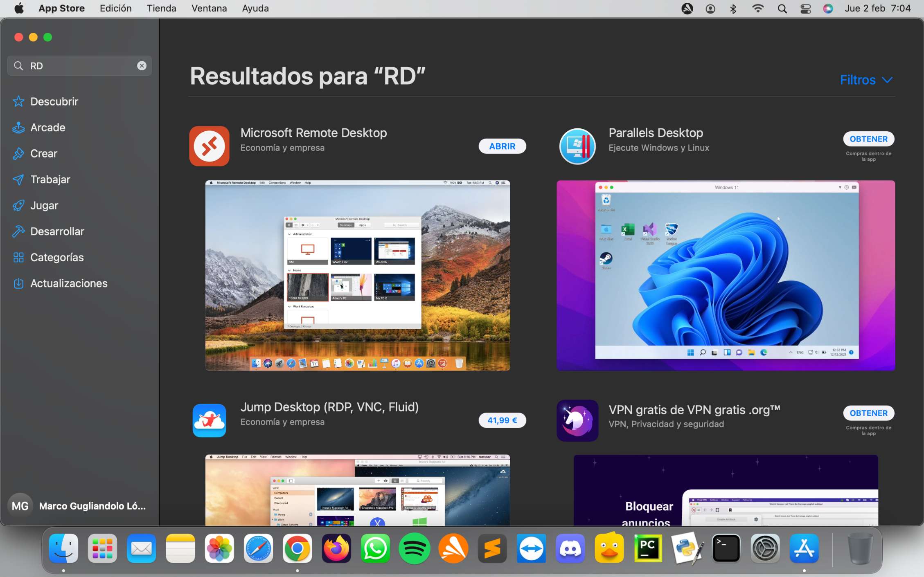The width and height of the screenshot is (924, 577).
Task: Open Jump Desktop (RDP, VNC, Fluid) title
Action: pyautogui.click(x=329, y=407)
